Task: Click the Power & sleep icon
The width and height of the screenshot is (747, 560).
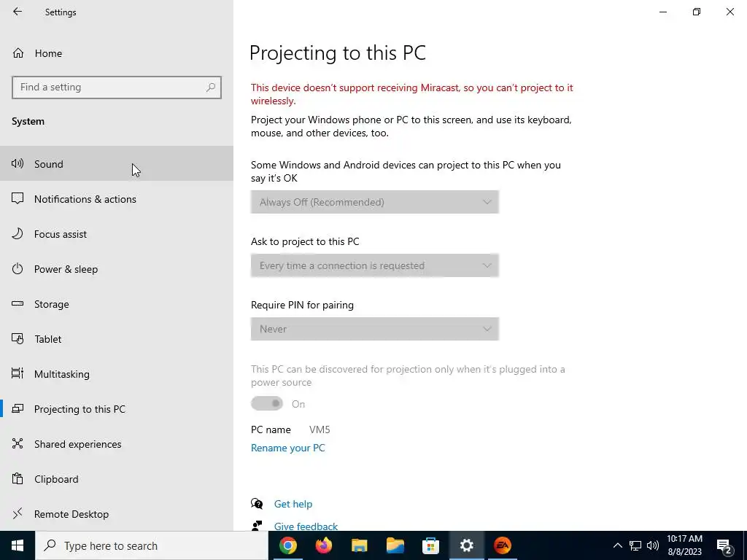Action: coord(18,268)
